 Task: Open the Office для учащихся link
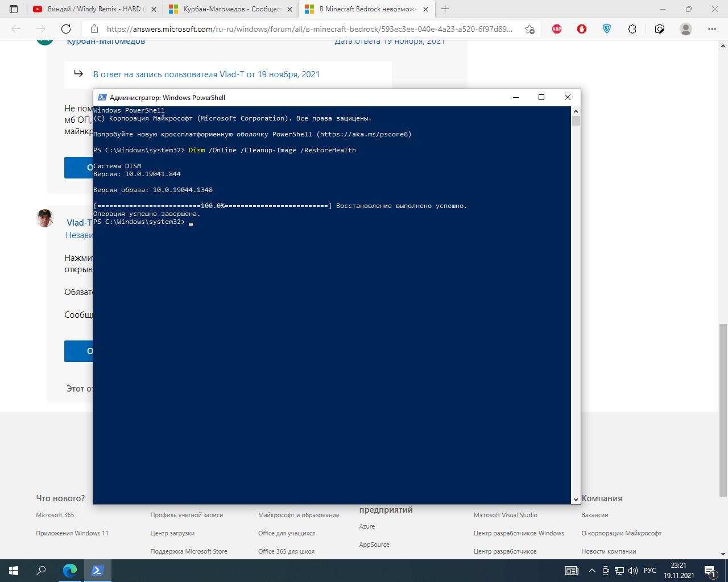click(287, 533)
